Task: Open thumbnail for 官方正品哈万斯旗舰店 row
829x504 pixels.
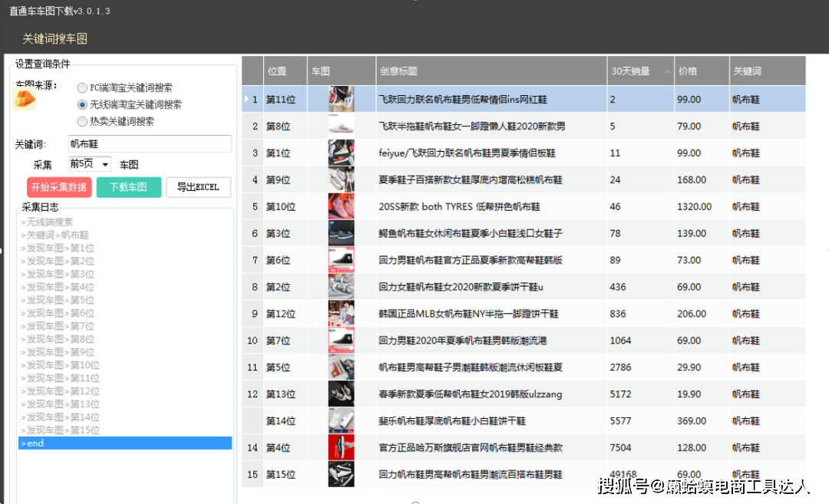Action: [x=341, y=447]
